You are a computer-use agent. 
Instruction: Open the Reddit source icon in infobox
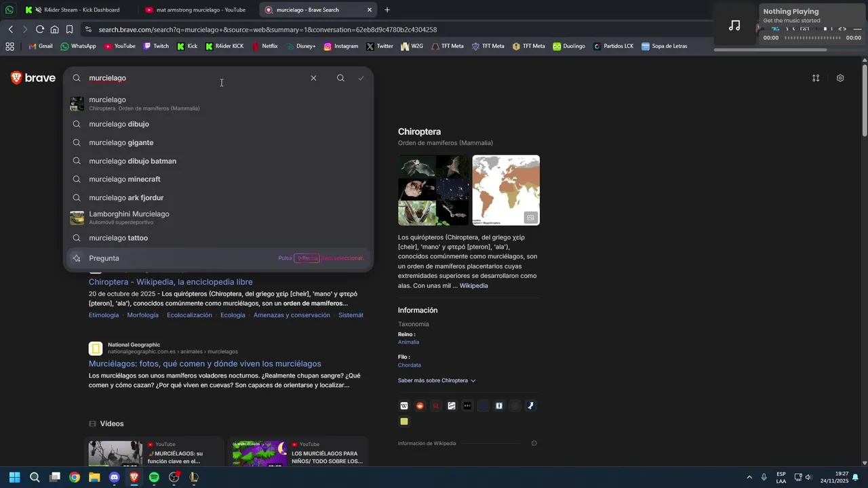420,405
